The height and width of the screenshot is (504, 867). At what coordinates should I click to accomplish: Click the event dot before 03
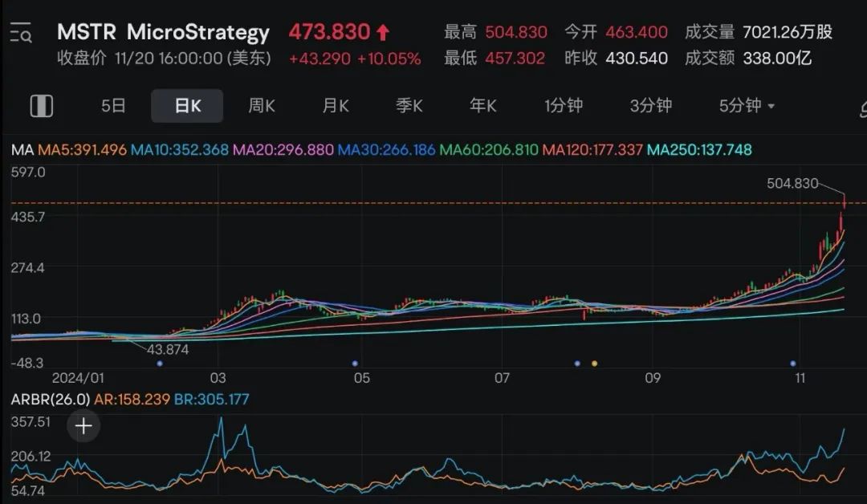coord(160,364)
